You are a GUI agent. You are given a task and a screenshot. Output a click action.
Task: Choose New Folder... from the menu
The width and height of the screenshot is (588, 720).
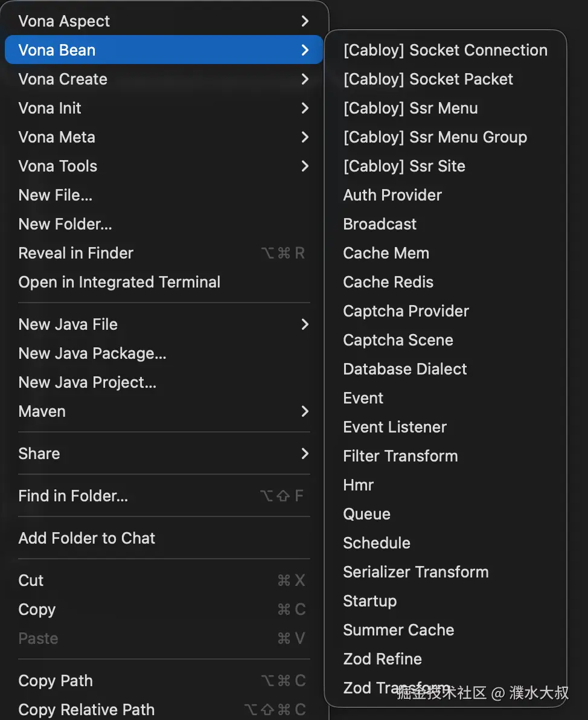65,223
